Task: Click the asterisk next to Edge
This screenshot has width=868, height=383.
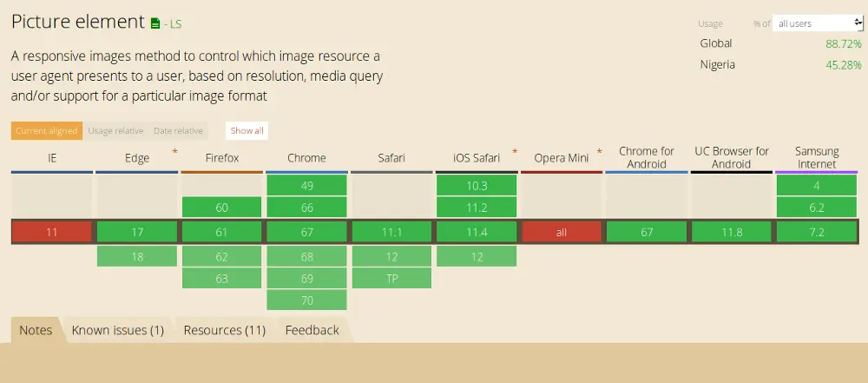Action: click(x=174, y=152)
